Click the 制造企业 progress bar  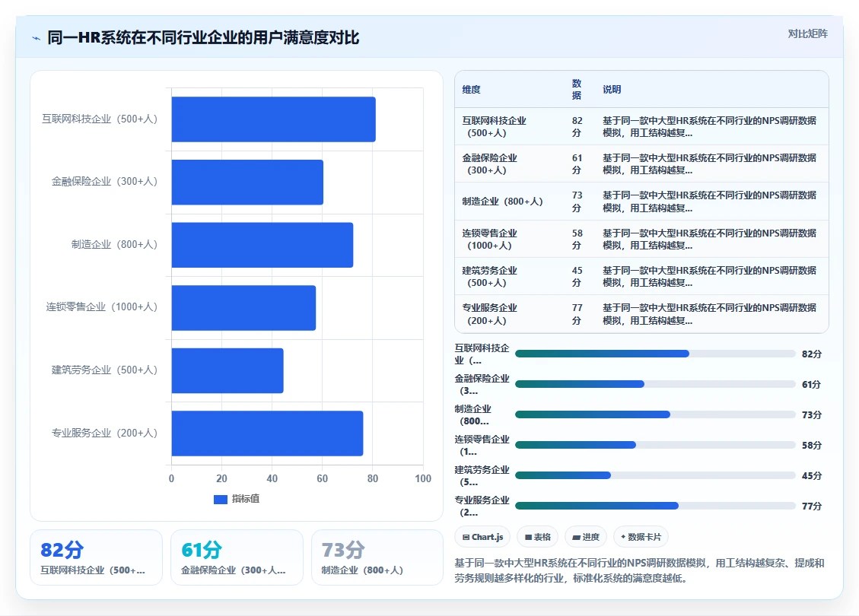pyautogui.click(x=655, y=414)
